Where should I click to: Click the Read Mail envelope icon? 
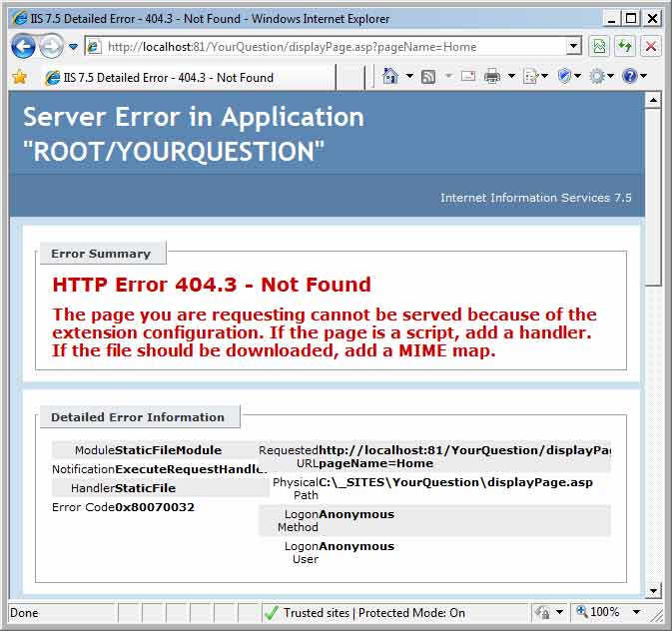[467, 77]
